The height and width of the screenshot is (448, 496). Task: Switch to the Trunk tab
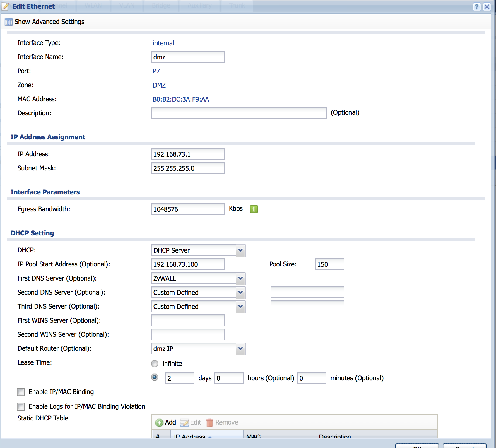[237, 5]
